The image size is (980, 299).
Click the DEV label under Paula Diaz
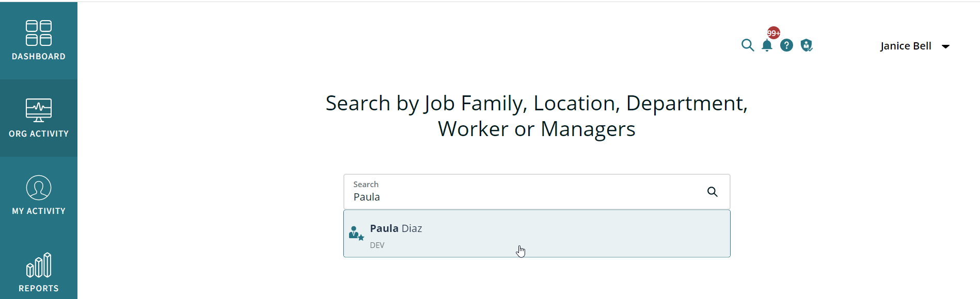[377, 245]
